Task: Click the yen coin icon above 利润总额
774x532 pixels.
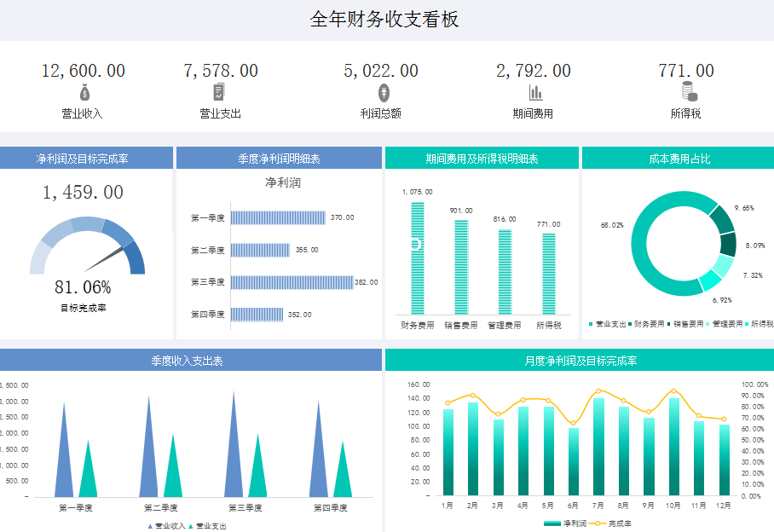Action: coord(384,93)
